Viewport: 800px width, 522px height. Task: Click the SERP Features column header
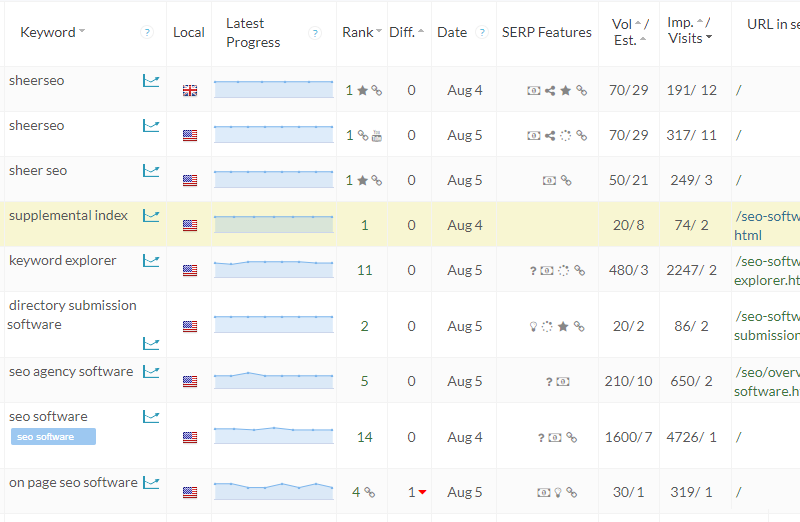point(546,32)
